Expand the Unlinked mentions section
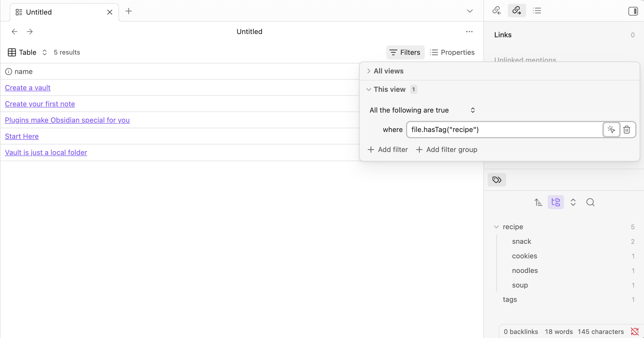 [x=525, y=60]
